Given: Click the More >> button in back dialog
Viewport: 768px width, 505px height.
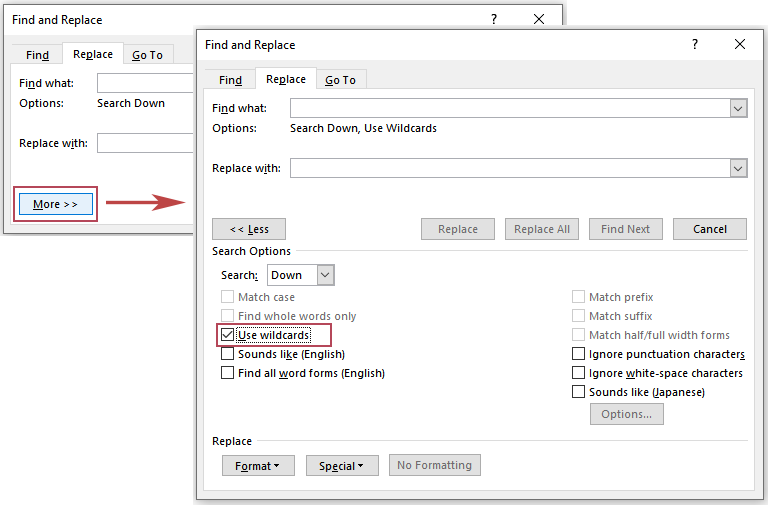Looking at the screenshot, I should pos(56,204).
